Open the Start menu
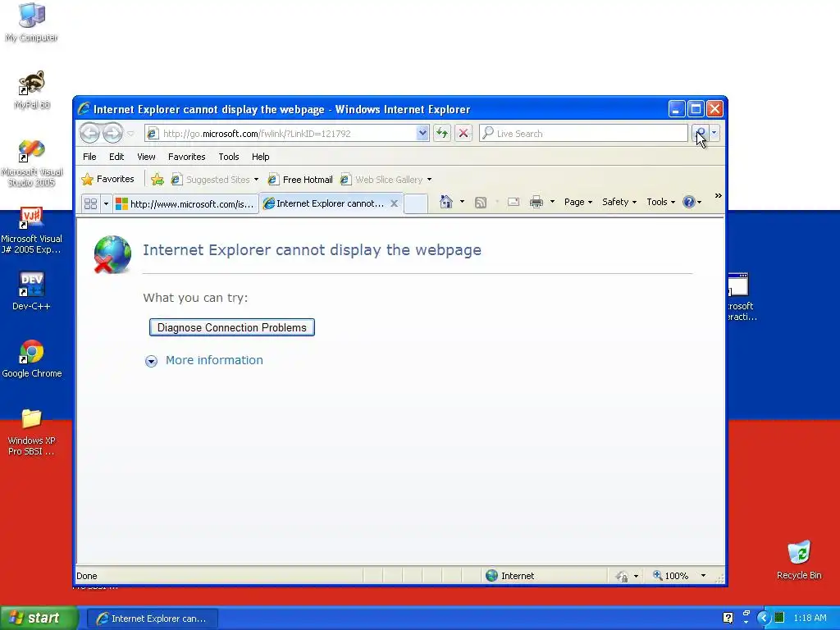 click(x=38, y=618)
